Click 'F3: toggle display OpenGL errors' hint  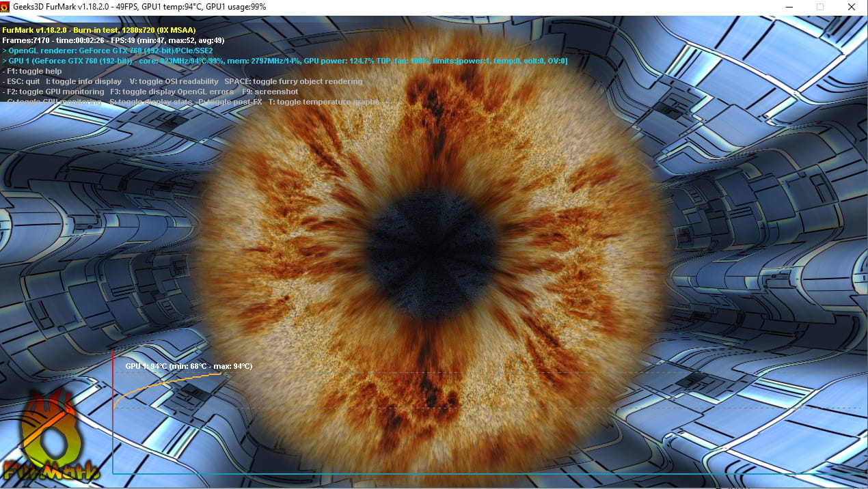coord(172,92)
